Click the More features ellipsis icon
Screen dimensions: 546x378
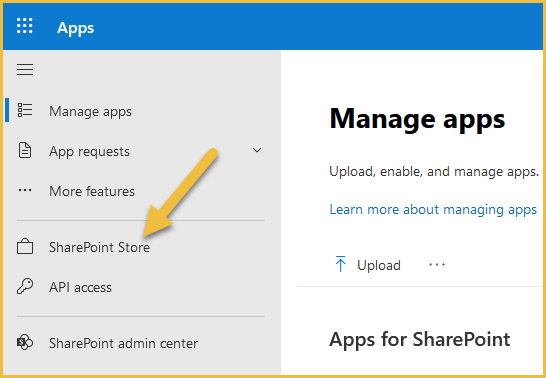25,190
